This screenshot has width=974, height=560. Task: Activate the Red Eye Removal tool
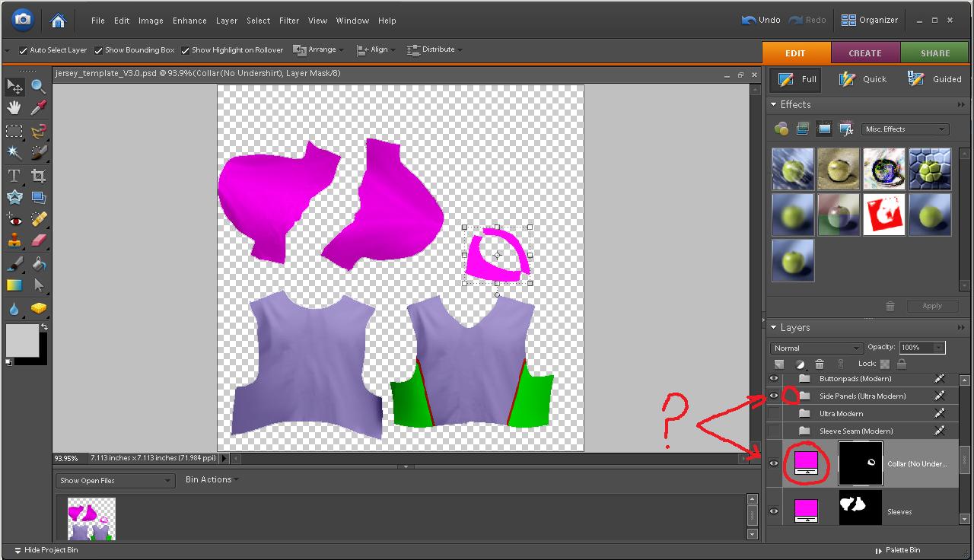click(x=14, y=219)
